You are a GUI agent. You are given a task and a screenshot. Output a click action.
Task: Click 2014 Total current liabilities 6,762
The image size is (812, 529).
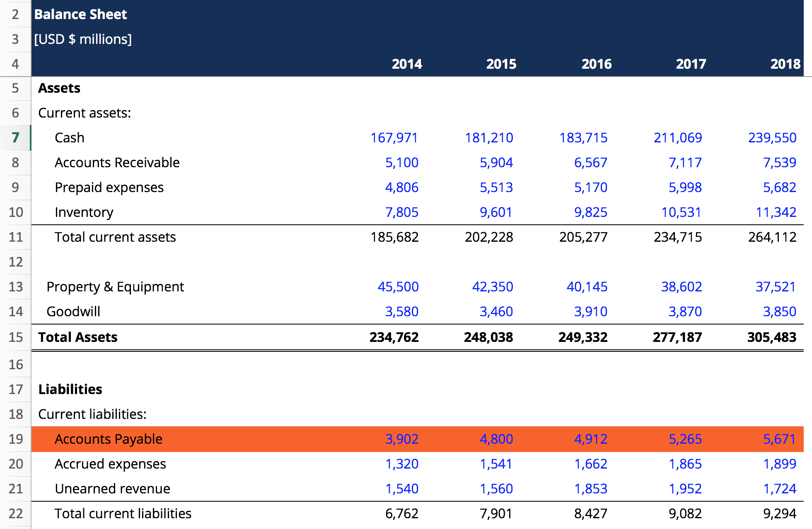[401, 513]
